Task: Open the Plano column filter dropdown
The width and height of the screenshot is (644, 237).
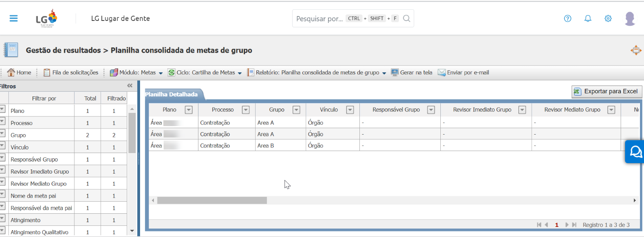Action: (188, 110)
